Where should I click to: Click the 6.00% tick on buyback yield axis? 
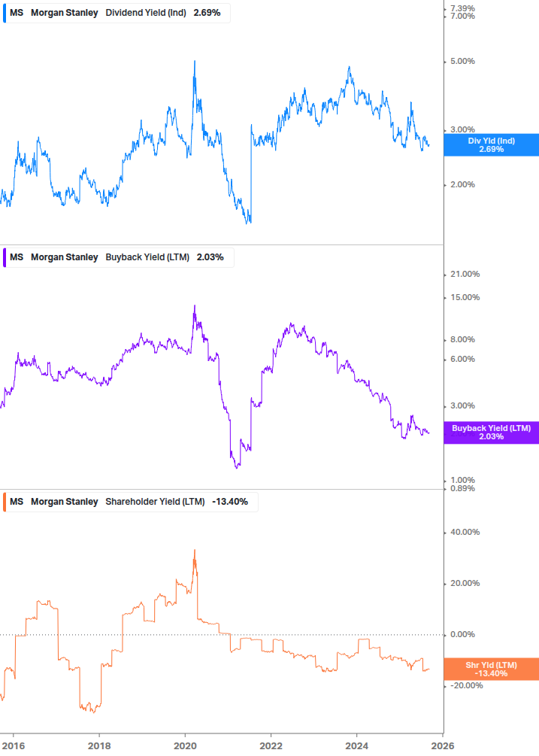click(462, 360)
